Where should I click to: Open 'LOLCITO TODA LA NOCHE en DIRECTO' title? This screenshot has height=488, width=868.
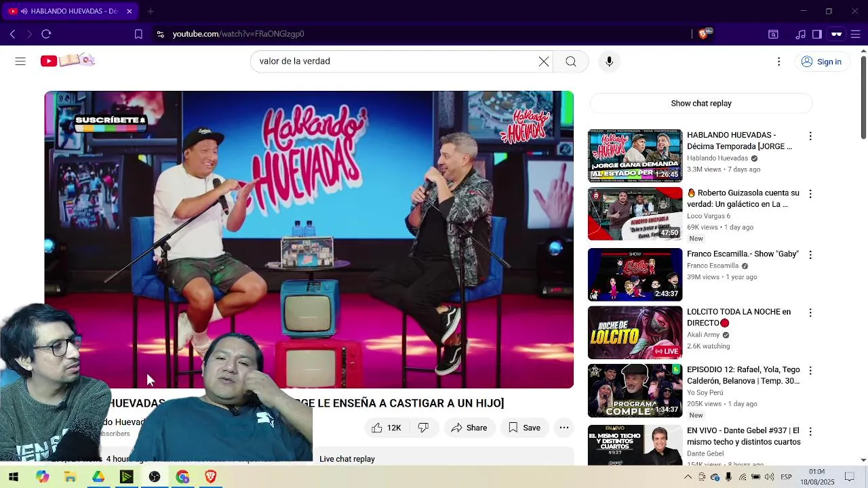pyautogui.click(x=739, y=317)
